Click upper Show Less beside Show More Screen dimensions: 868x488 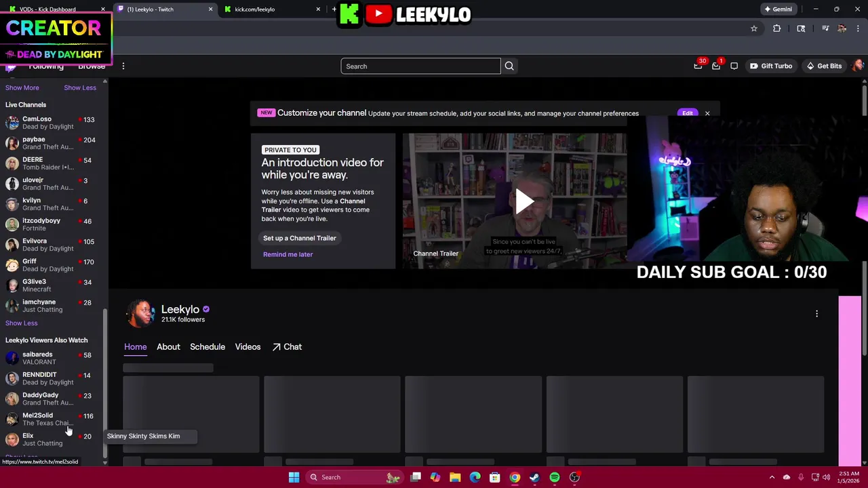tap(80, 87)
